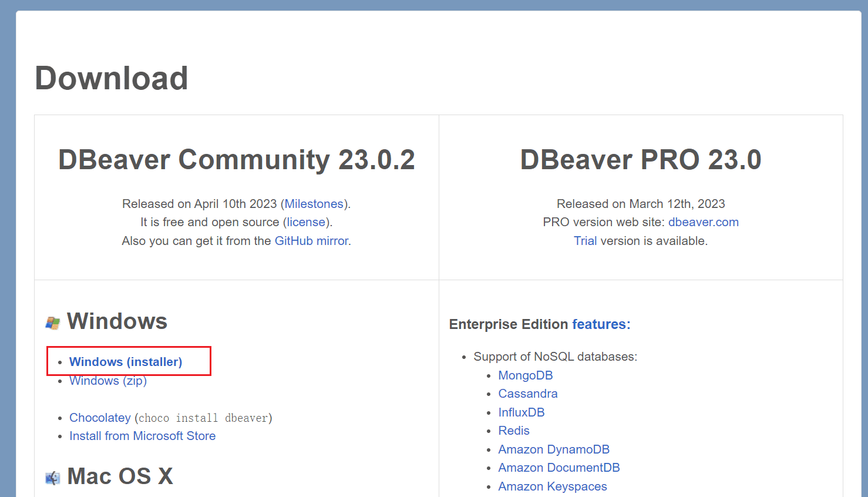Open the Trial version link
Viewport: 868px width, 497px height.
point(585,241)
